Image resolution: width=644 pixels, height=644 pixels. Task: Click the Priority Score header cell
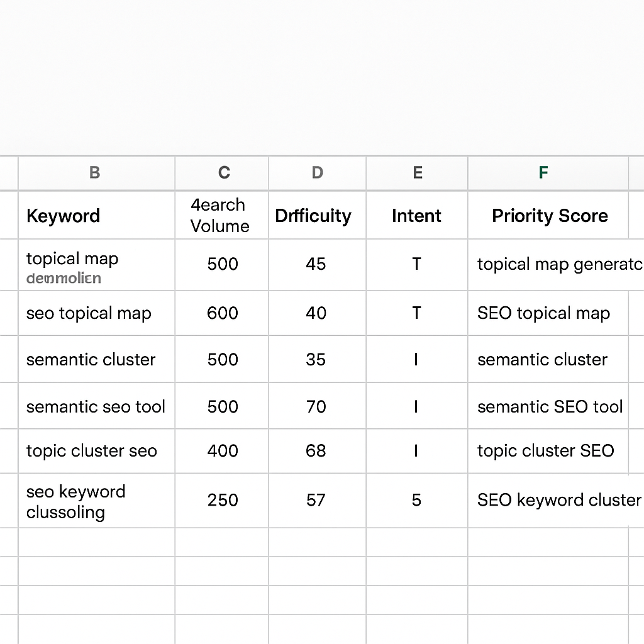[x=550, y=215]
